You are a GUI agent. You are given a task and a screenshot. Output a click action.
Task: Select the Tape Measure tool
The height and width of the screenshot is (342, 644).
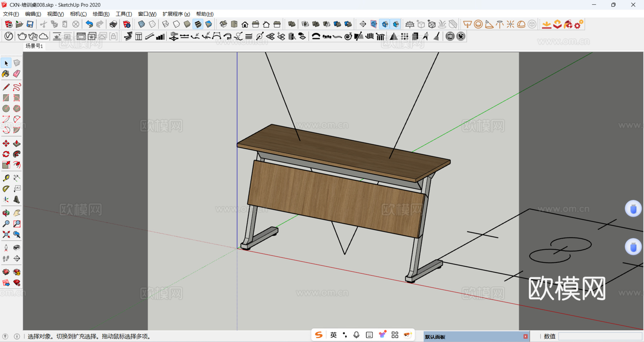click(x=6, y=178)
